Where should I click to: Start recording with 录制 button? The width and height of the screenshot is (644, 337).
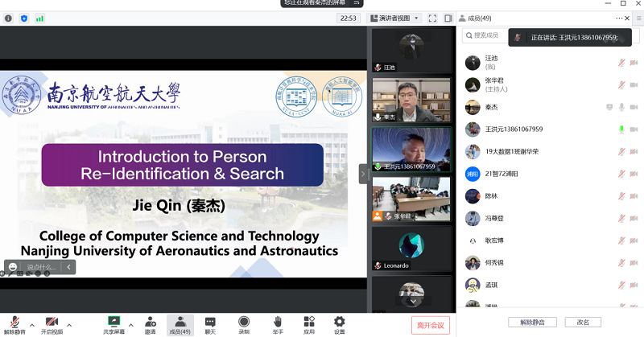[x=244, y=325]
